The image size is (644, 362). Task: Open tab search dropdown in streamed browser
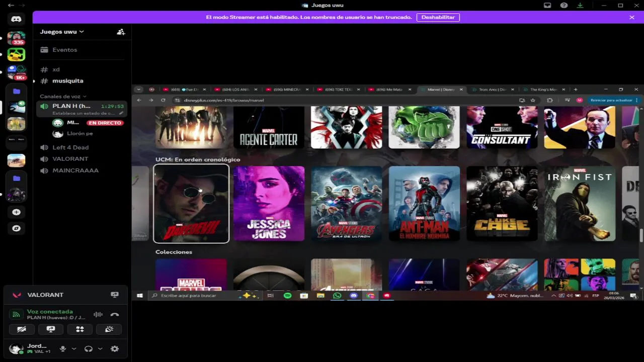point(139,89)
